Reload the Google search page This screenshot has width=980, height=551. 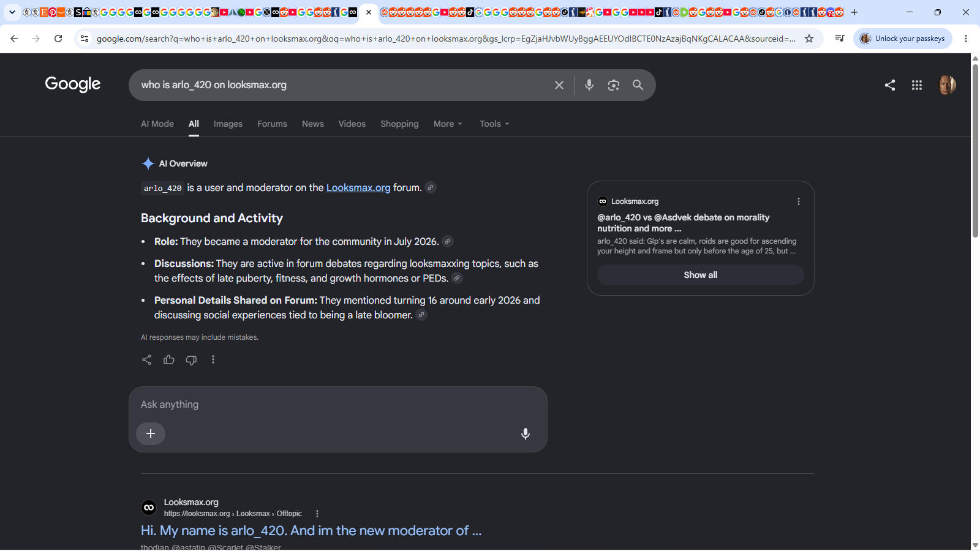tap(58, 39)
